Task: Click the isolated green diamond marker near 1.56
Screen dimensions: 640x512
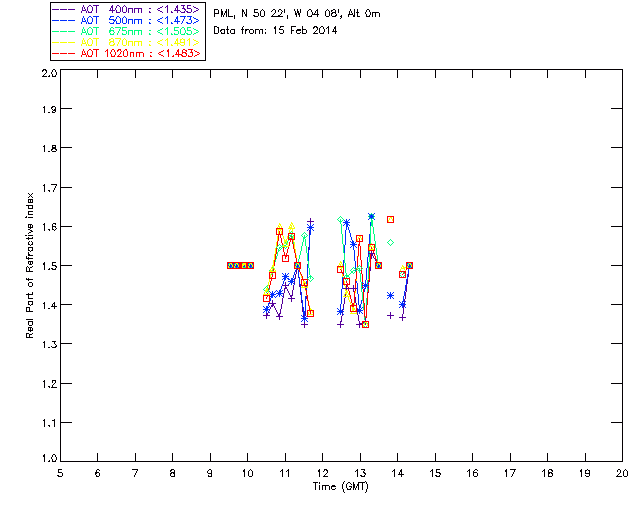Action: click(x=391, y=243)
